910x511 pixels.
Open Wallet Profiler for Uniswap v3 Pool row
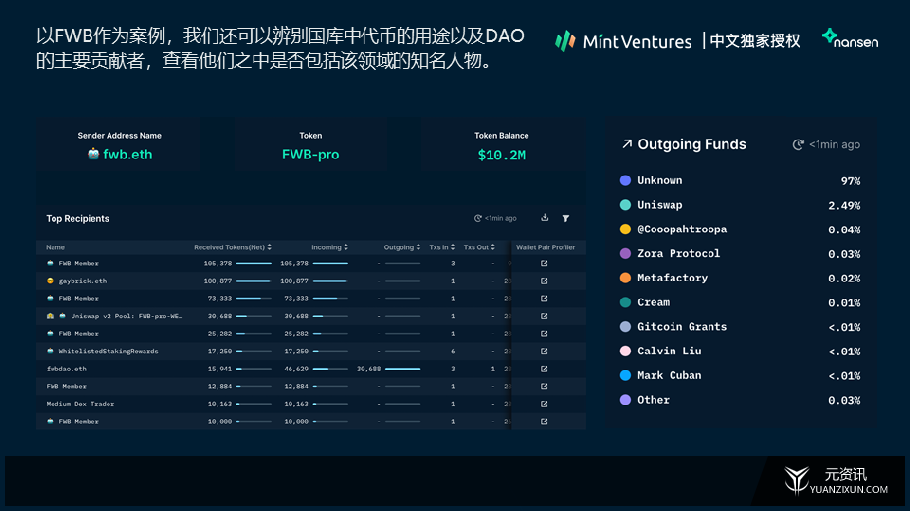click(x=544, y=316)
